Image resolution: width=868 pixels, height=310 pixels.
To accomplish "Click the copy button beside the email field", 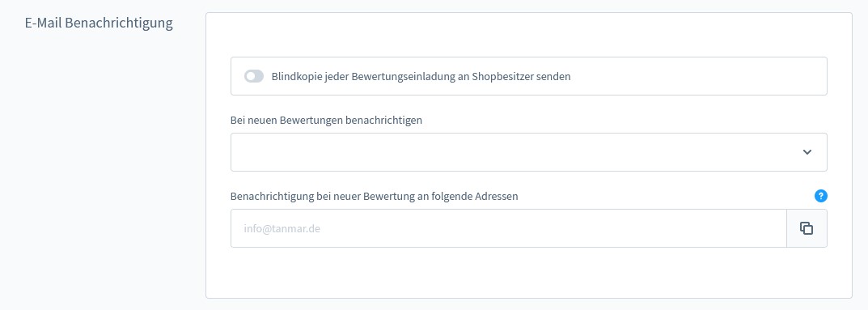I will (x=807, y=228).
